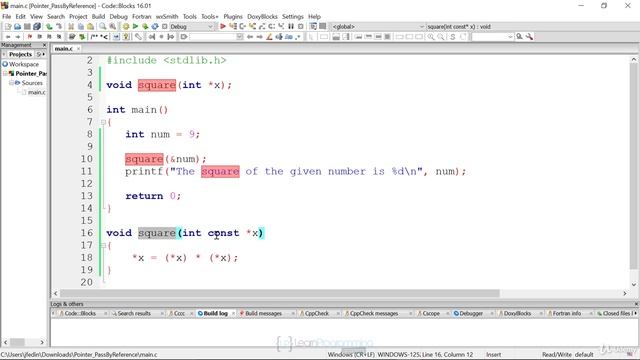Screen dimensions: 640x360
Task: Save the current file via toolbar
Action: [27, 27]
